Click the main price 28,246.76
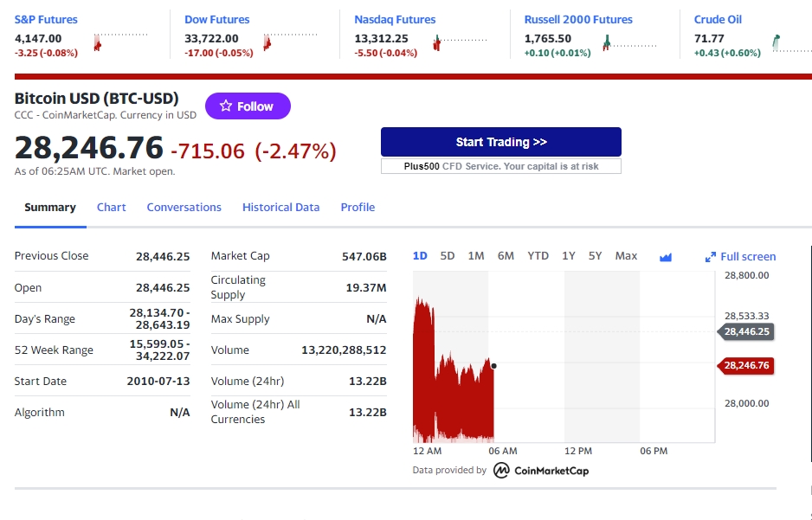 coord(88,147)
